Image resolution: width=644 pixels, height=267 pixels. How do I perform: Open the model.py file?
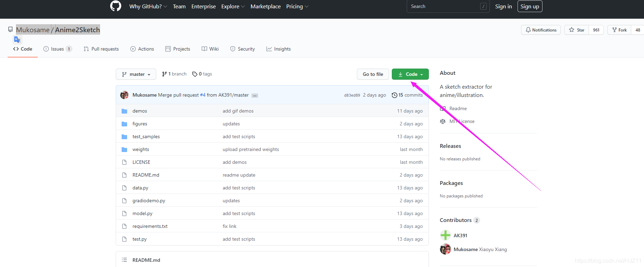pyautogui.click(x=142, y=213)
